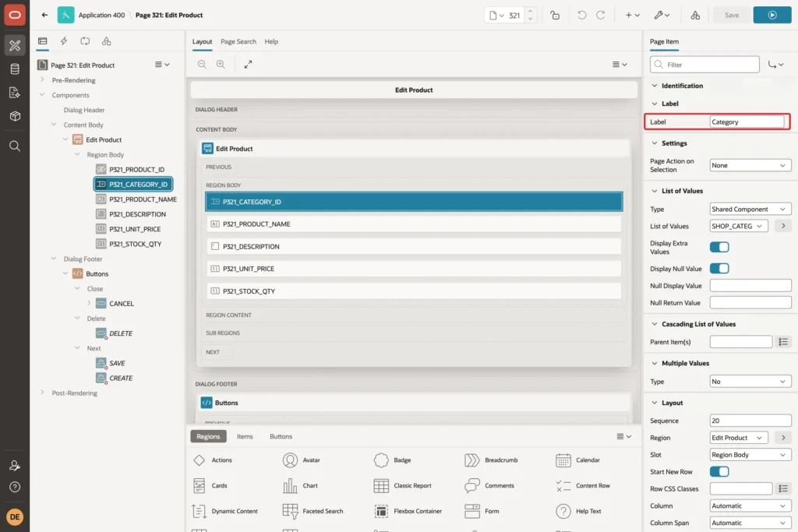Disable the Display Null Value switch

tap(719, 269)
